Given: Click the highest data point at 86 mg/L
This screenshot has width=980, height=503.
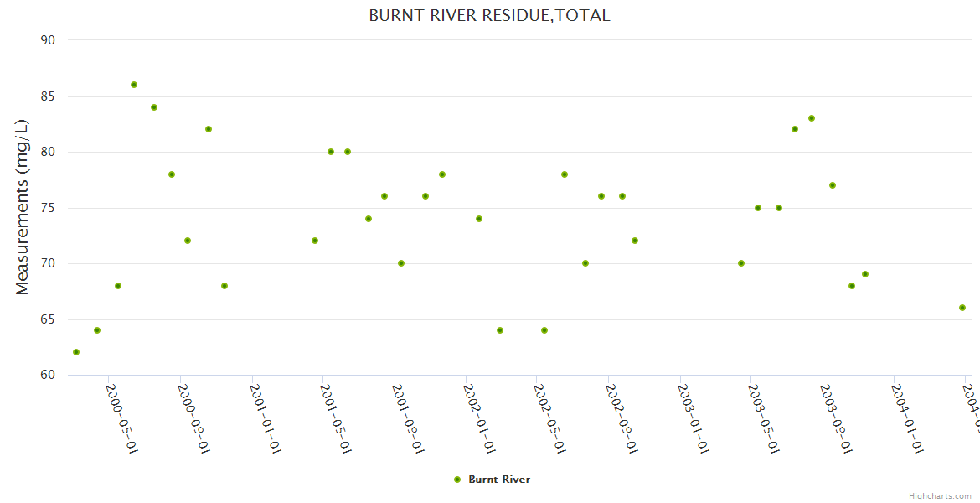Looking at the screenshot, I should [x=134, y=85].
